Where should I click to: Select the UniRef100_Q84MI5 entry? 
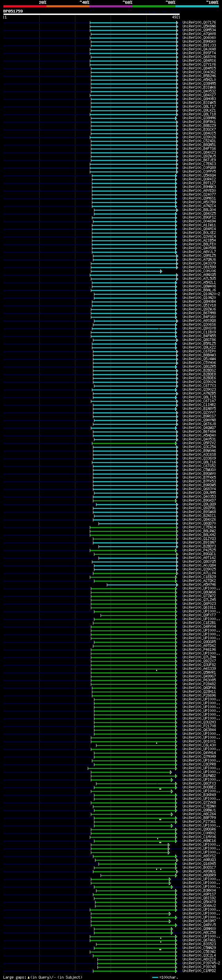point(199,68)
